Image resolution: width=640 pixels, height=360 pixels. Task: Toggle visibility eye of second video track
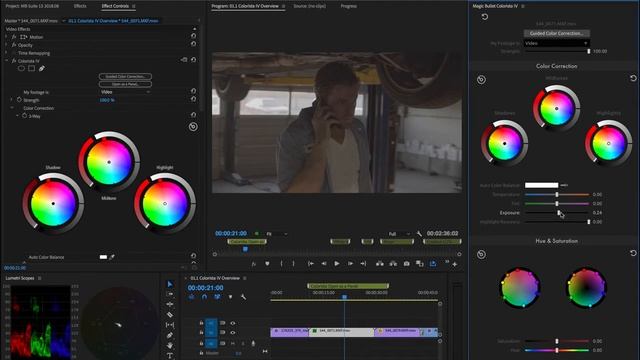tap(233, 333)
